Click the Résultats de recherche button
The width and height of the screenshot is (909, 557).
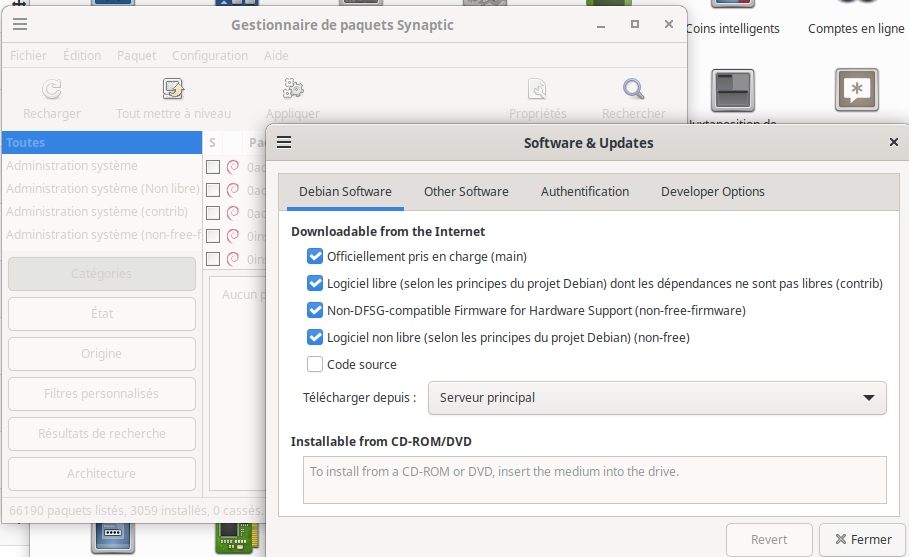pos(101,434)
